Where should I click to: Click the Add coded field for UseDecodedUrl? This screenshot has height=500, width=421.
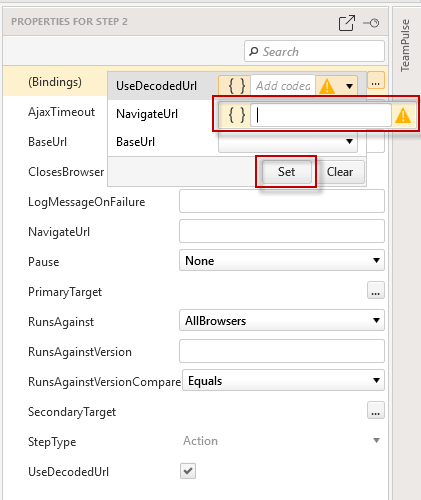283,86
